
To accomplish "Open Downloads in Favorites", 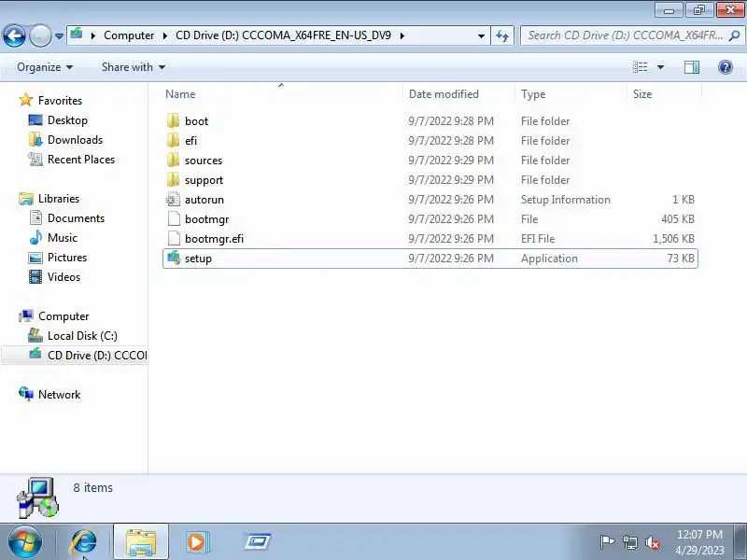I will point(76,139).
